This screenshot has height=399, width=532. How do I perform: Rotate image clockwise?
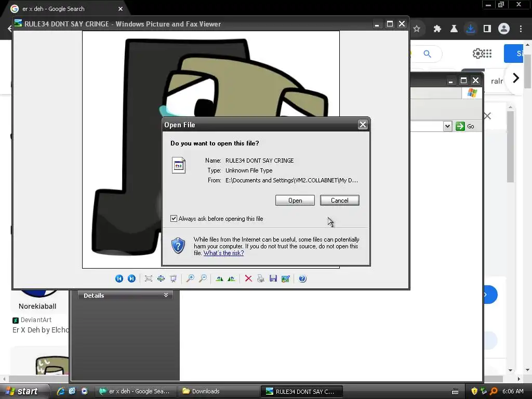click(x=219, y=278)
